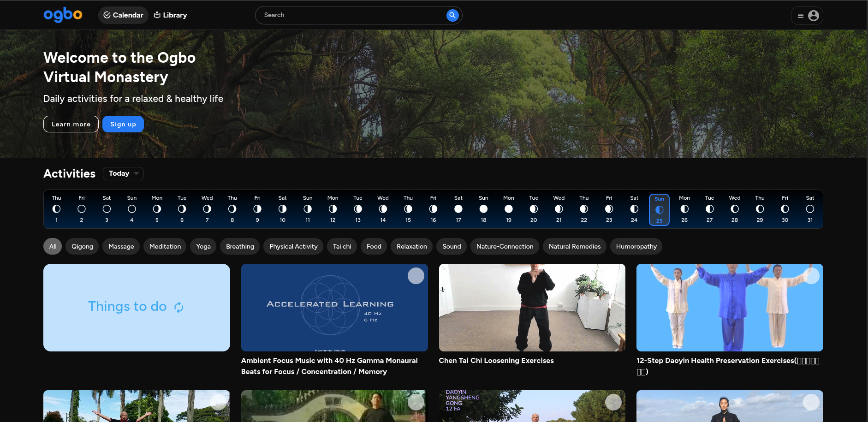868x422 pixels.
Task: Open the user account avatar menu
Action: coord(814,16)
